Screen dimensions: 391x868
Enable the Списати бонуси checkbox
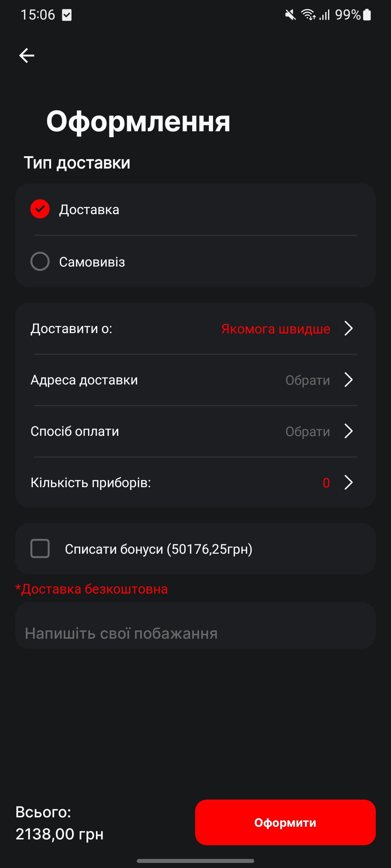40,548
